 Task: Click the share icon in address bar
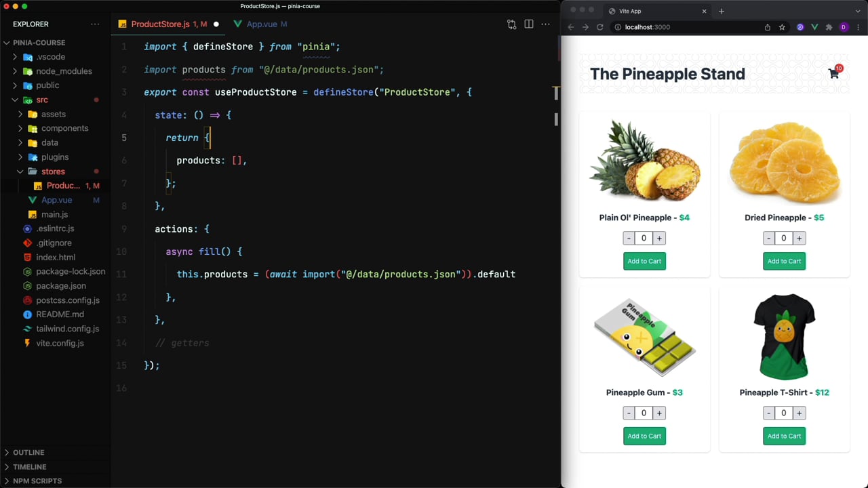pyautogui.click(x=768, y=27)
